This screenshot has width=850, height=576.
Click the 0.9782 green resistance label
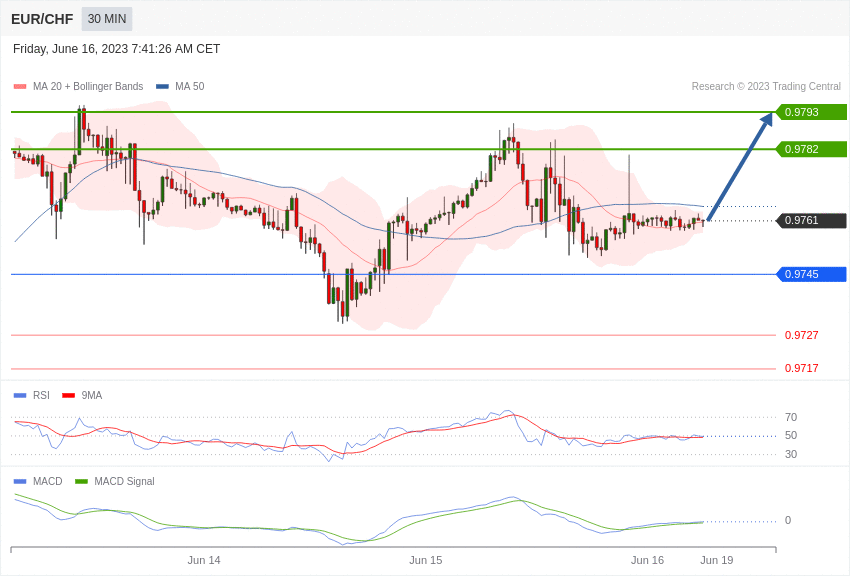(811, 149)
